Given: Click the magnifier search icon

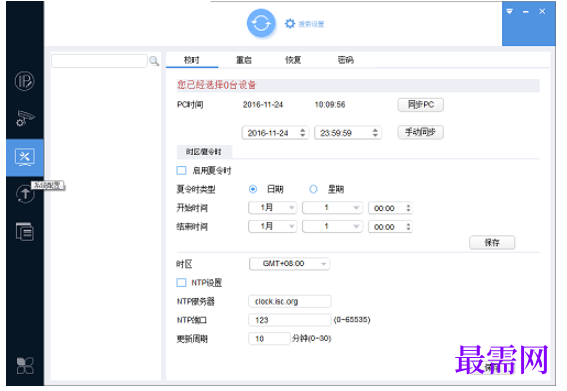Looking at the screenshot, I should (154, 61).
